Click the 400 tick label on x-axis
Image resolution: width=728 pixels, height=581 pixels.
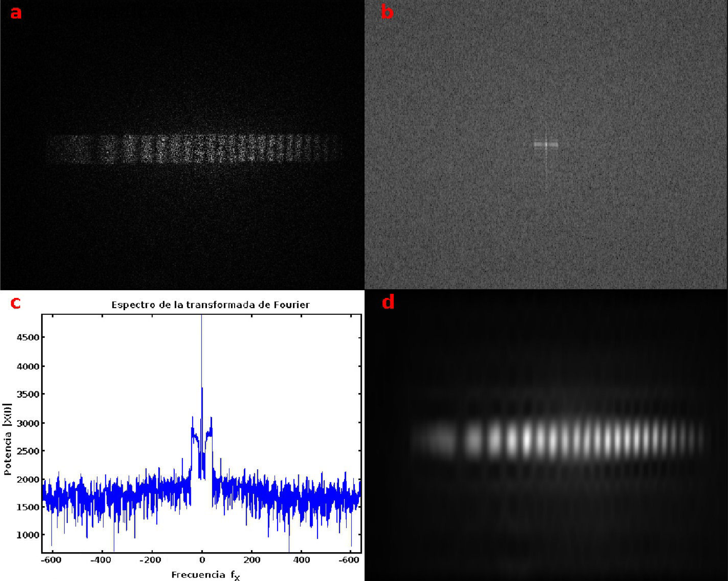tap(301, 560)
